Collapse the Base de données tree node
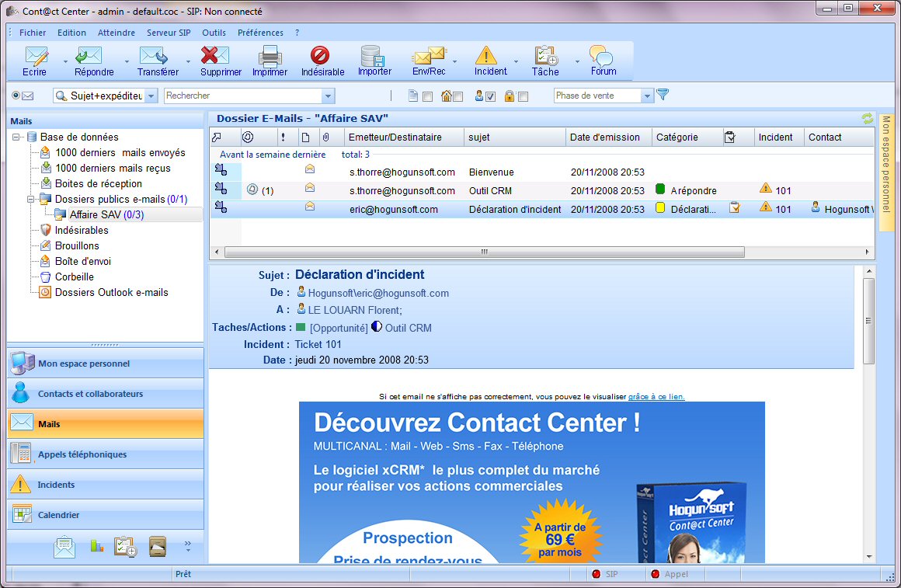 [16, 137]
